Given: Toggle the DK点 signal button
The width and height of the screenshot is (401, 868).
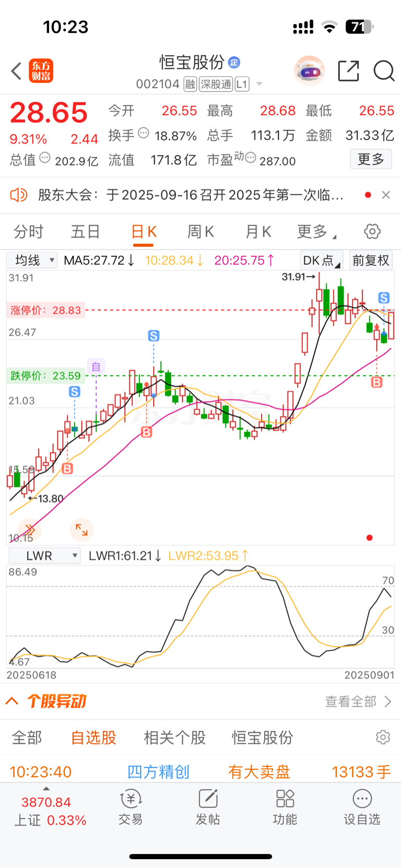Looking at the screenshot, I should point(321,260).
